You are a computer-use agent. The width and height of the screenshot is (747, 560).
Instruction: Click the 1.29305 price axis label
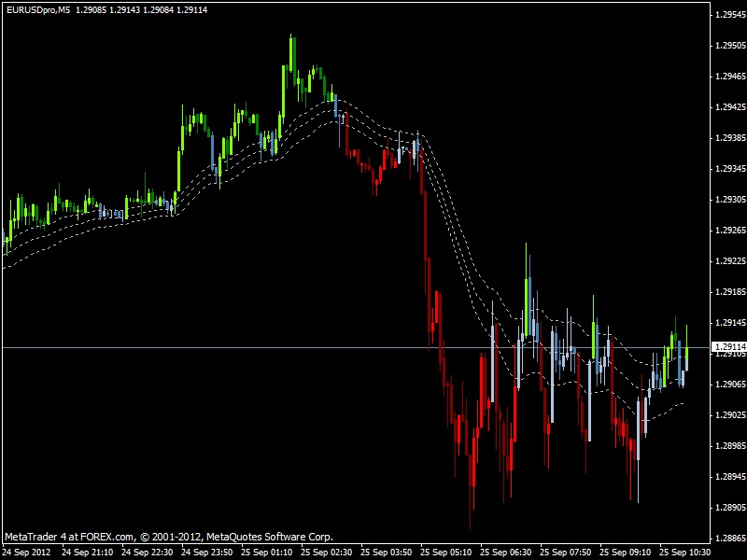pos(730,200)
